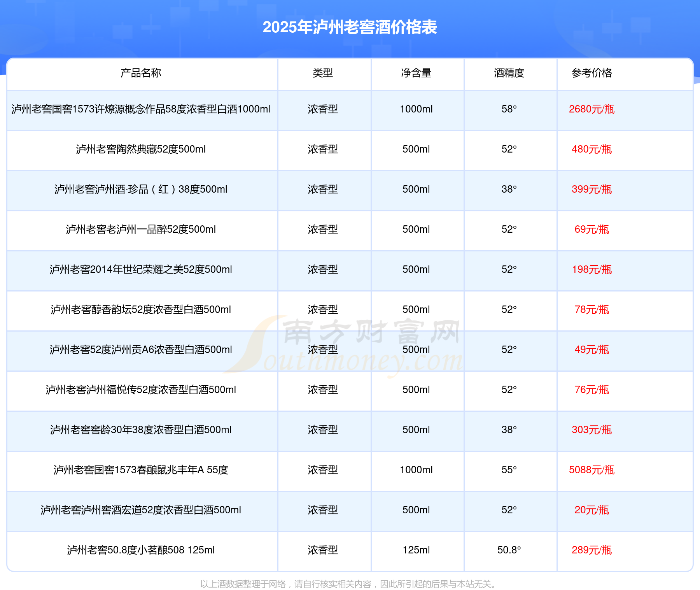Select 浓香型 in the 福悦传 row
The image size is (700, 590).
(x=323, y=390)
